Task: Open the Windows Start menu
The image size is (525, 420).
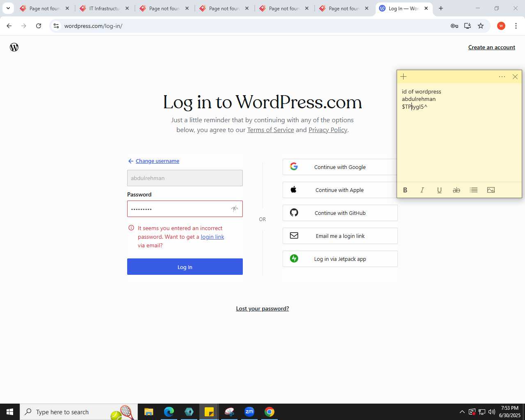Action: (10, 412)
